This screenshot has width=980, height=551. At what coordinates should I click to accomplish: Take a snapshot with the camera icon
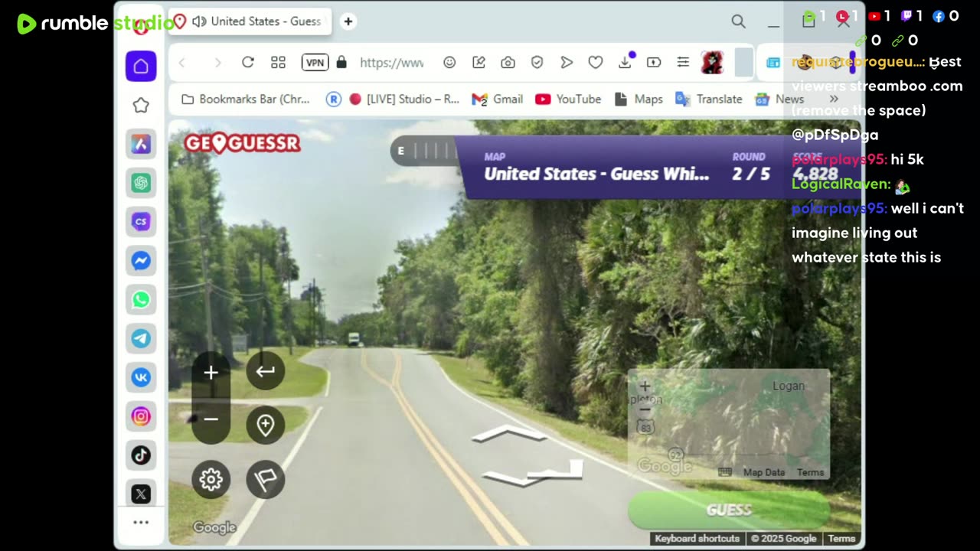click(508, 62)
